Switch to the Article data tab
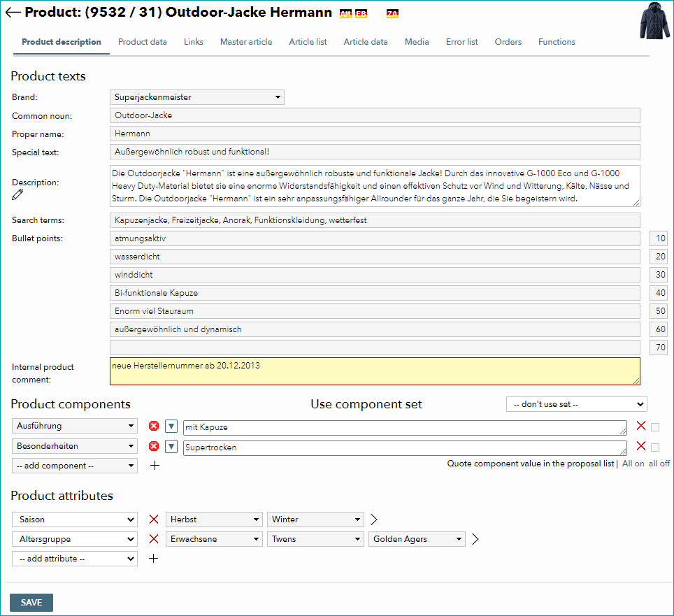 pos(366,42)
